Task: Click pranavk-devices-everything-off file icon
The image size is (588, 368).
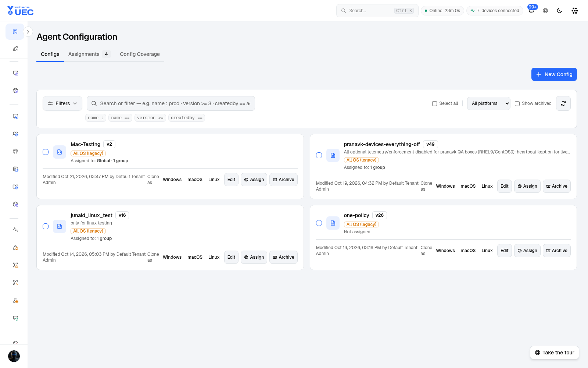Action: coord(333,155)
